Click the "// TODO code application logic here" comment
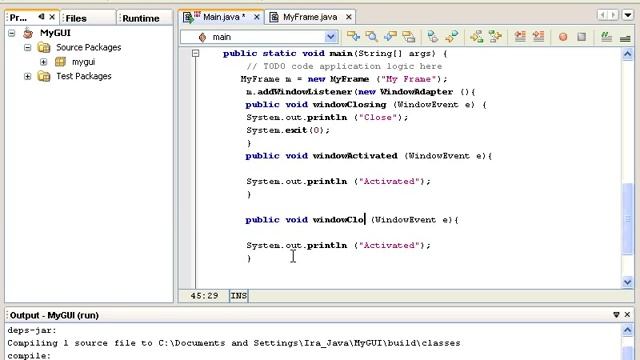The image size is (640, 360). coord(344,66)
